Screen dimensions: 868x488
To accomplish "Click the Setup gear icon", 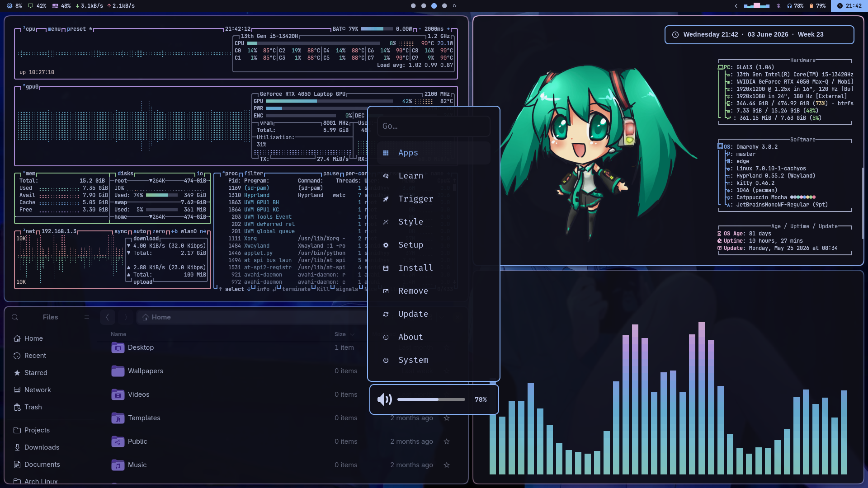I will [386, 245].
